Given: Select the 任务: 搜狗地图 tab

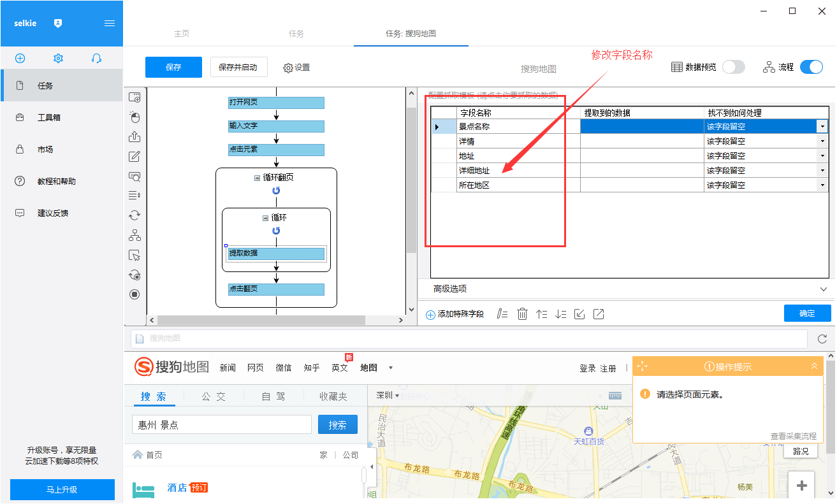Looking at the screenshot, I should (411, 34).
